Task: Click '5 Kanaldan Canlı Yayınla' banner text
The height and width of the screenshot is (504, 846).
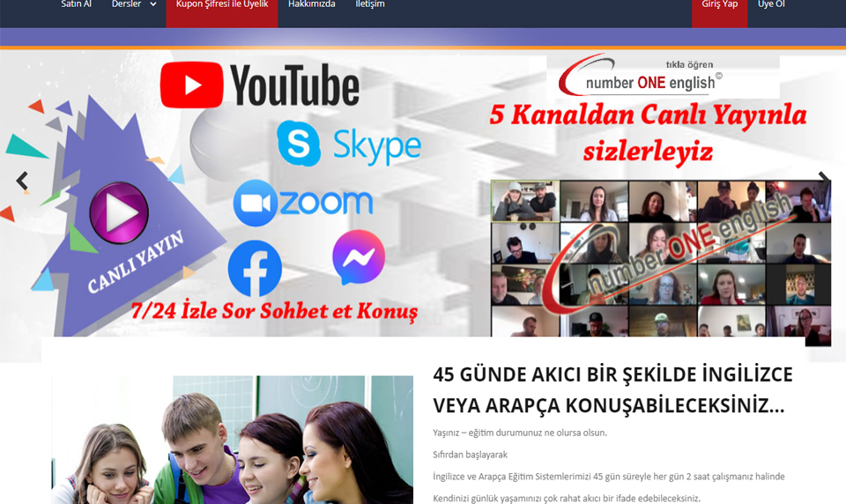Action: tap(648, 115)
